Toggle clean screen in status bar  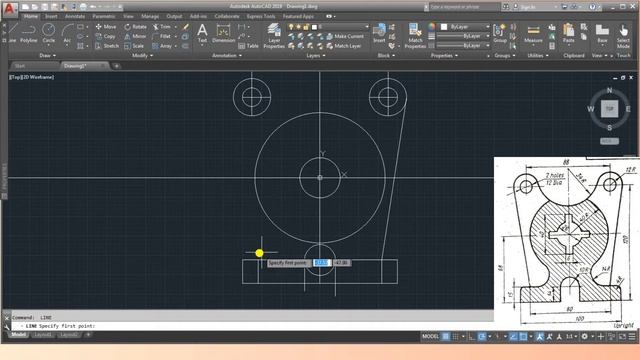pos(622,336)
